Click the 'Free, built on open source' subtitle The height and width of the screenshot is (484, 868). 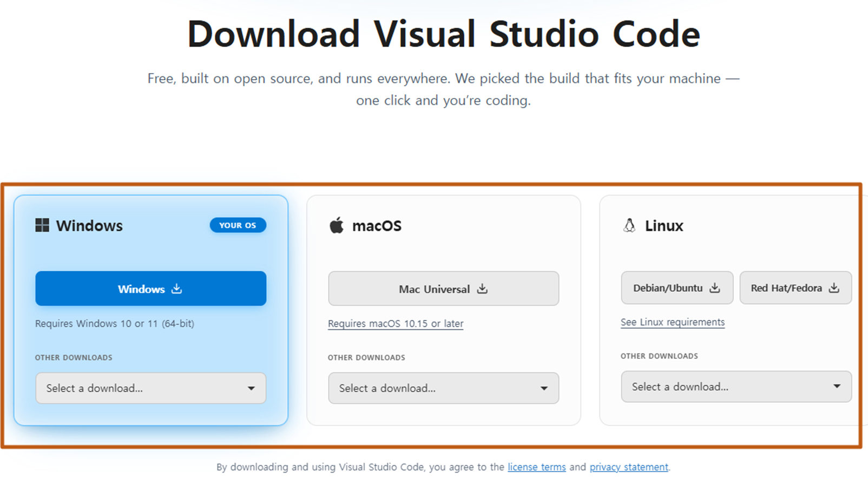tap(444, 89)
